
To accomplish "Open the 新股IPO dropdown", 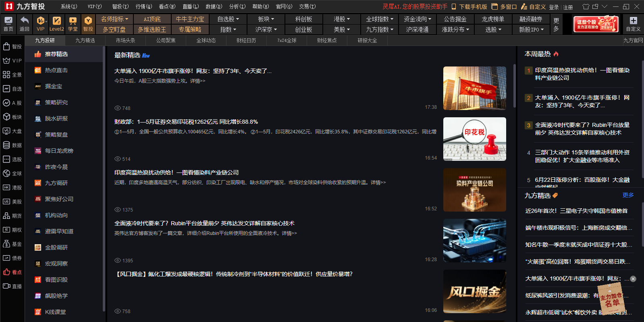I will pyautogui.click(x=531, y=29).
